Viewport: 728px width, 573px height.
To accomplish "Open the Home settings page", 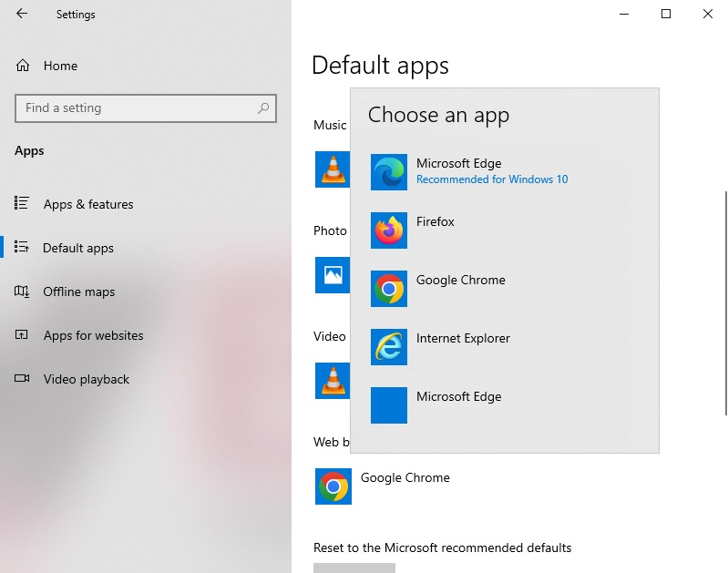I will [x=60, y=66].
